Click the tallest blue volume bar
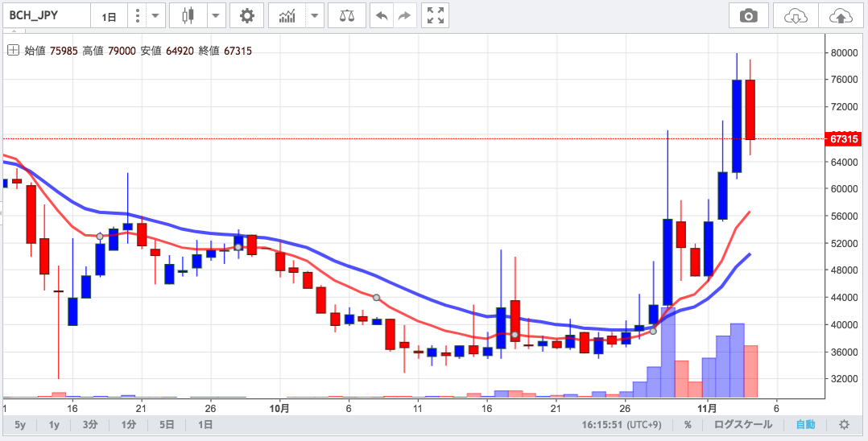This screenshot has width=868, height=441. 668,352
